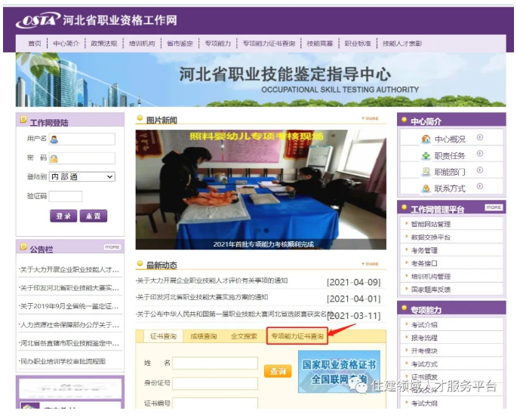Open 公告栏 item 关于大力开展企业职业技能人才
The height and width of the screenshot is (420, 517).
click(x=69, y=269)
